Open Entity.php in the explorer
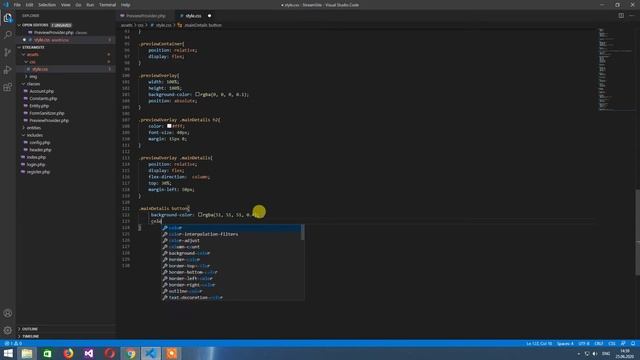The height and width of the screenshot is (360, 640). click(39, 106)
